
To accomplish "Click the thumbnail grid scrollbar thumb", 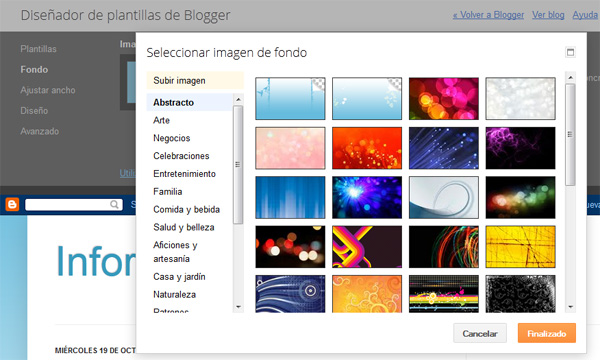I will [x=570, y=135].
